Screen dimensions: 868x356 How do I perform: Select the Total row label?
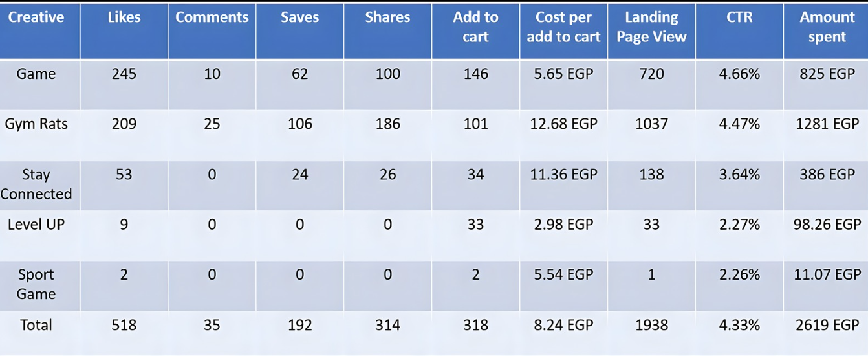click(36, 325)
